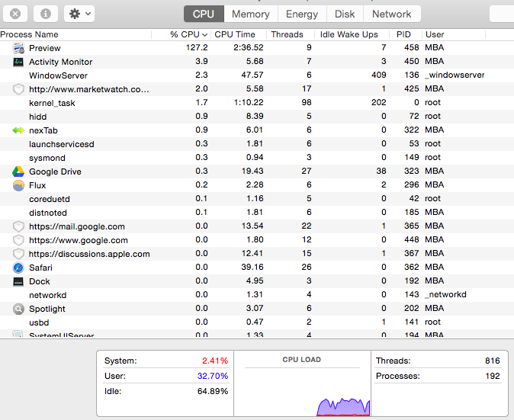The image size is (514, 420).
Task: Select the distnoted process row
Action: coord(257,213)
